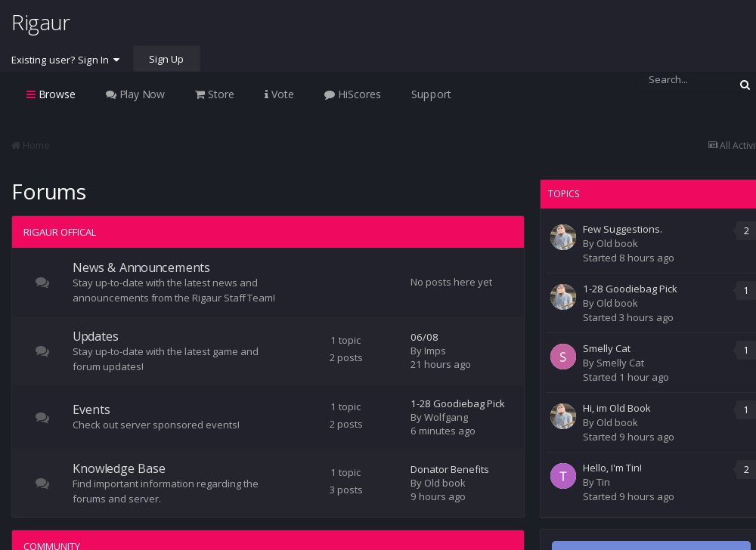Click 'Started 1 hour ago' under Smelly Cat
This screenshot has width=756, height=550.
click(x=626, y=378)
